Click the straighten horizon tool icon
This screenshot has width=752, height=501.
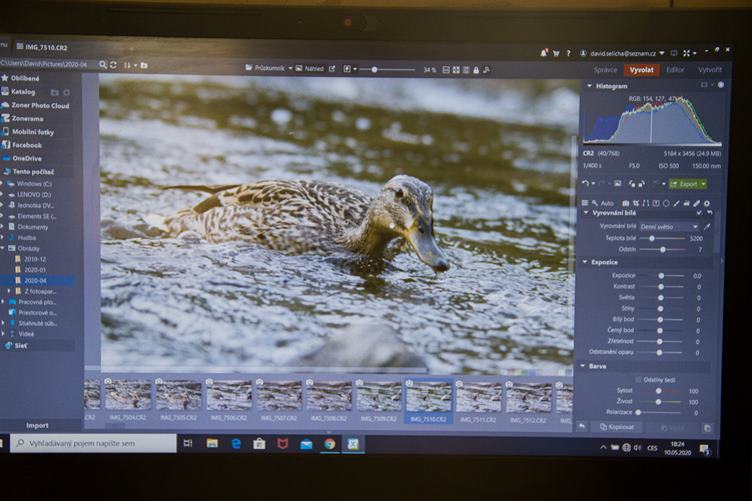(646, 203)
